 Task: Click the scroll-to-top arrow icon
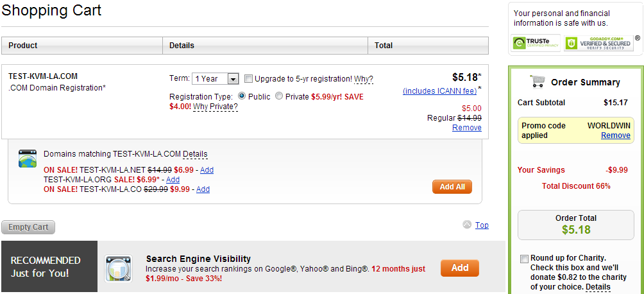467,225
